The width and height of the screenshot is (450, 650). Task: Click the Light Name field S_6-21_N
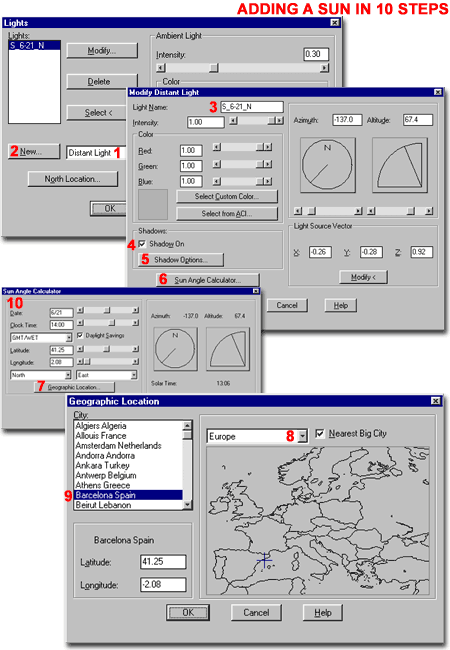[252, 107]
